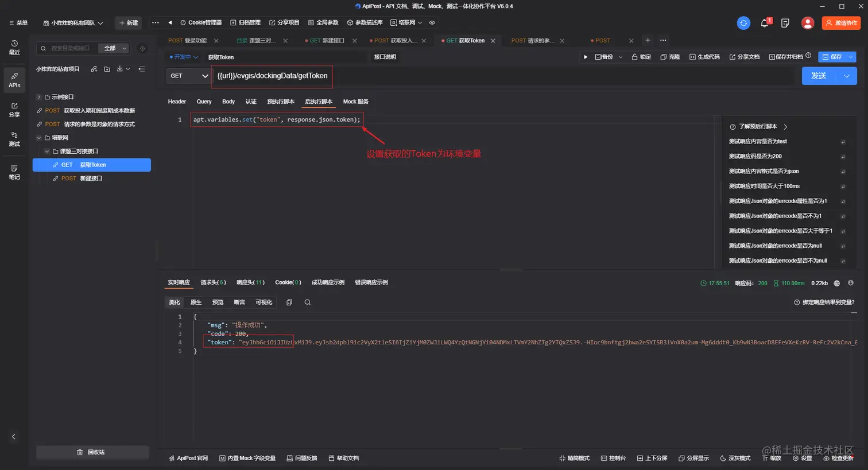Click the blue sync refresh icon
868x470 pixels.
(x=743, y=23)
